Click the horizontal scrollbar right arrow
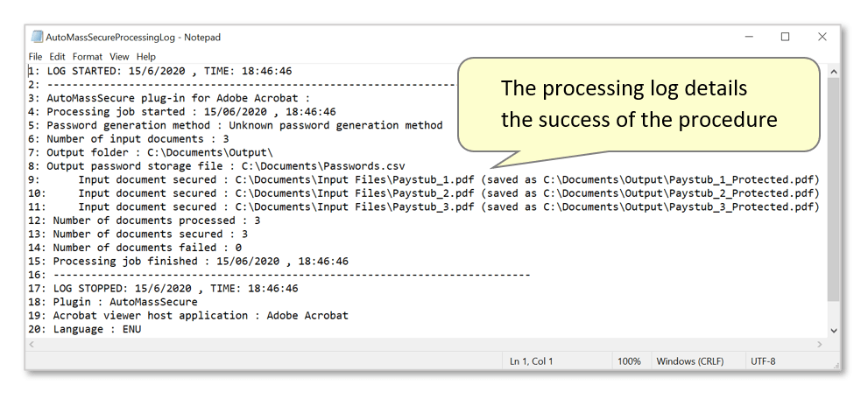Viewport: 868px width, 399px height. click(x=820, y=344)
